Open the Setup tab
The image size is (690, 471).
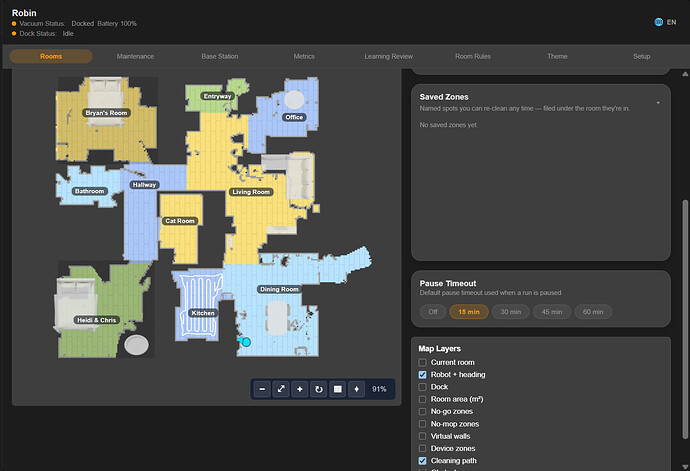coord(642,56)
